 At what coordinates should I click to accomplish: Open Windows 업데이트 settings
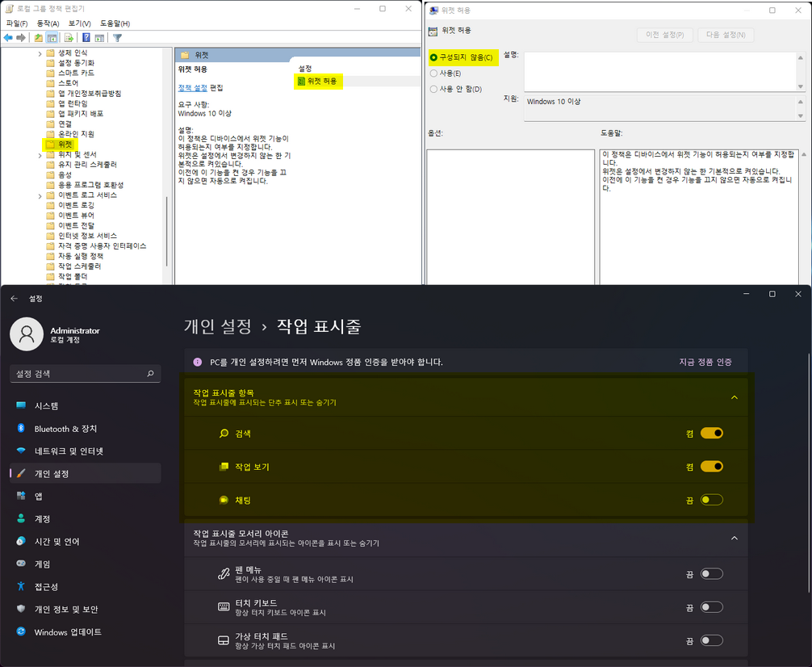(x=86, y=631)
